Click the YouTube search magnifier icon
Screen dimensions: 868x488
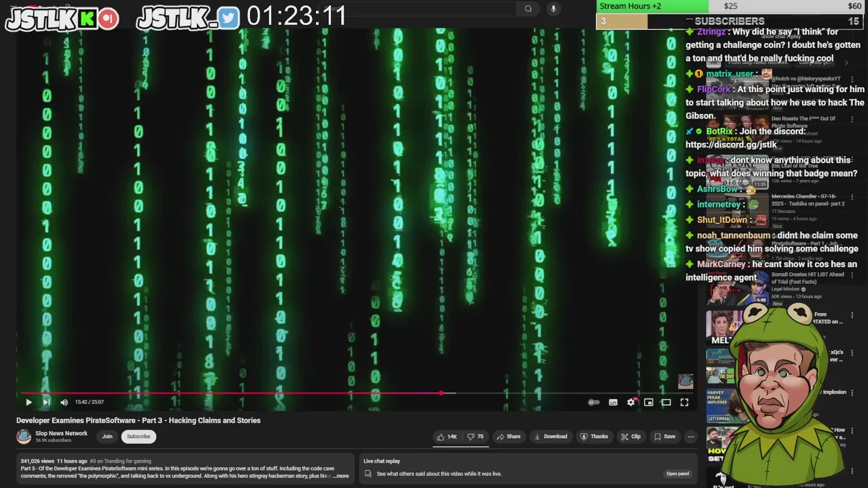click(x=528, y=9)
